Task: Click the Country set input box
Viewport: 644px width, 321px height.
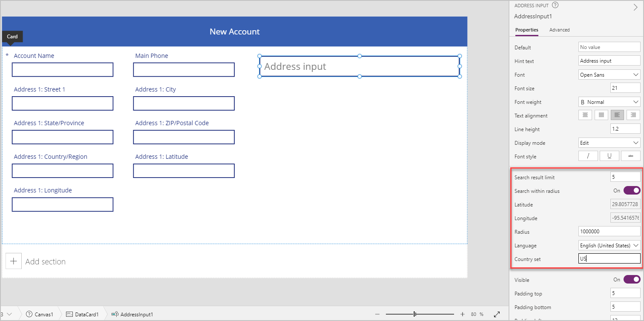Action: 609,258
